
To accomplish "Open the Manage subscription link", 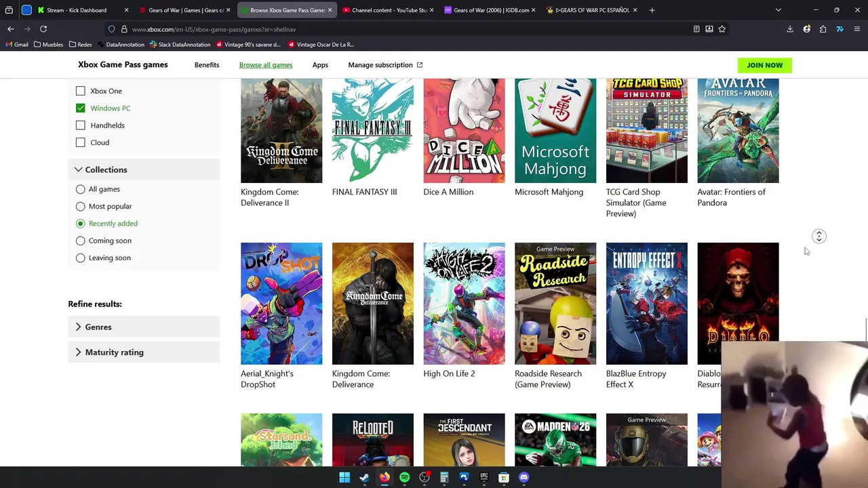I will point(385,65).
